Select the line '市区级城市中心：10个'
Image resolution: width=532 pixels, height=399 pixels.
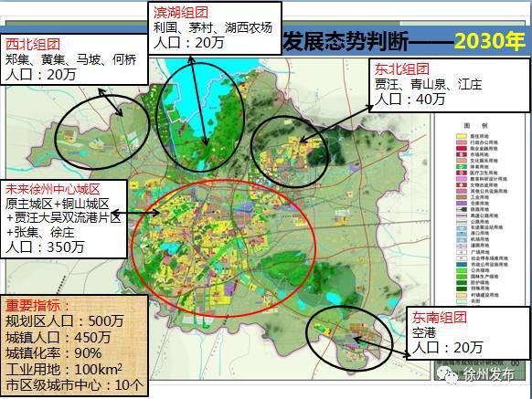pyautogui.click(x=75, y=385)
